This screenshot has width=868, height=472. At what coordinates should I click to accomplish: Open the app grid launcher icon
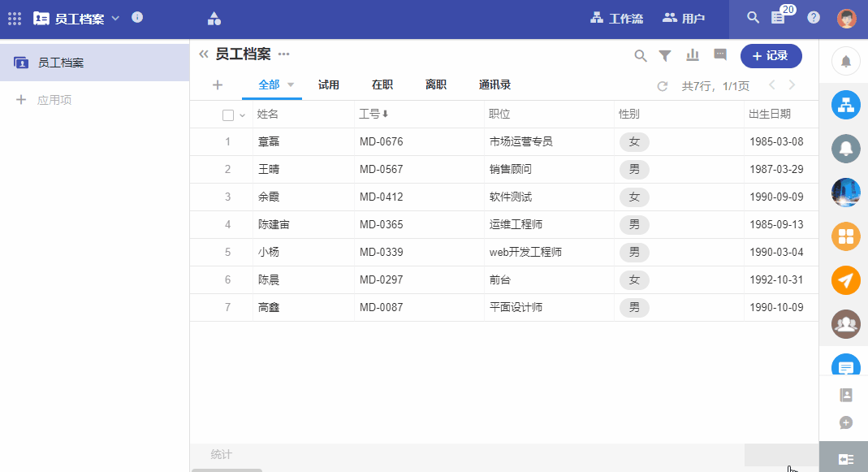pyautogui.click(x=15, y=18)
